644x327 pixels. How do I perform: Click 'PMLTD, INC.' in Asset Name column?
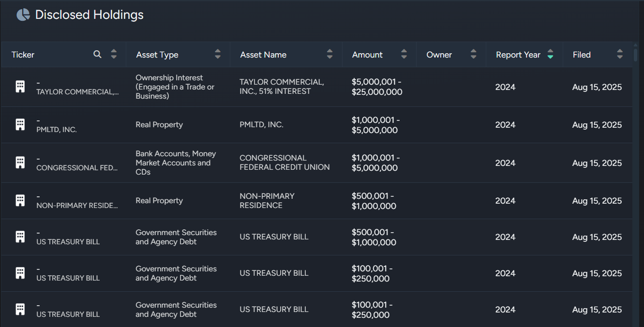coord(261,125)
